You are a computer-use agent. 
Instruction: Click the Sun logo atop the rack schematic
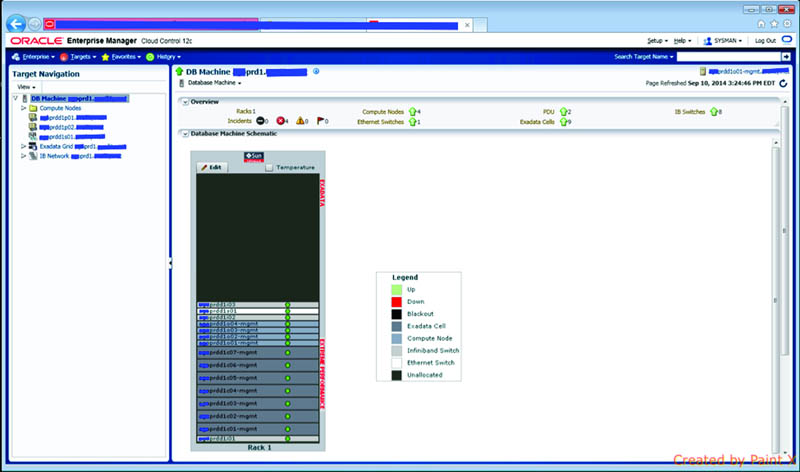254,157
